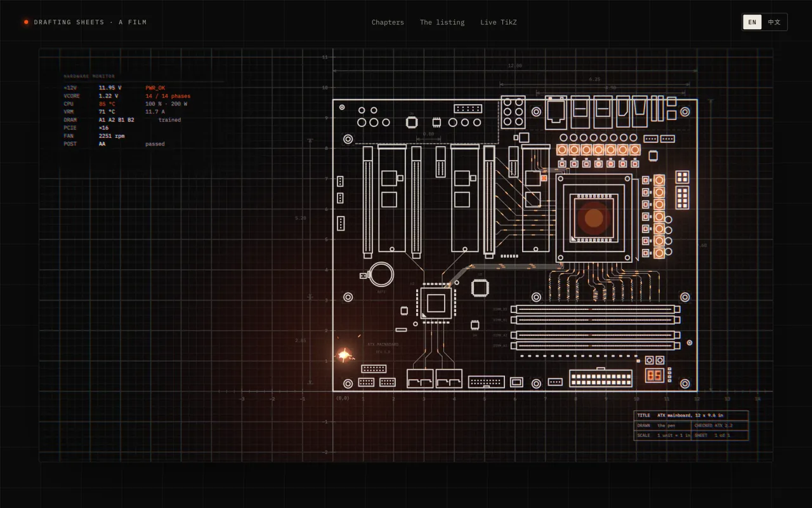Click the DRAWN the pen cell
The image size is (812, 508).
click(663, 425)
